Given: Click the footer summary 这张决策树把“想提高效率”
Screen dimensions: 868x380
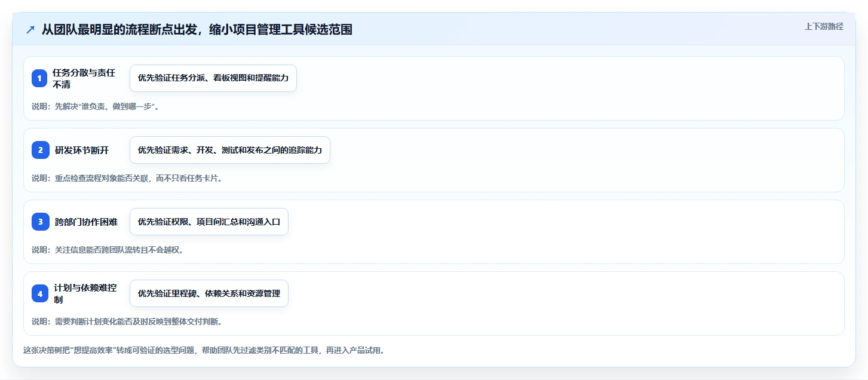Looking at the screenshot, I should pos(206,350).
